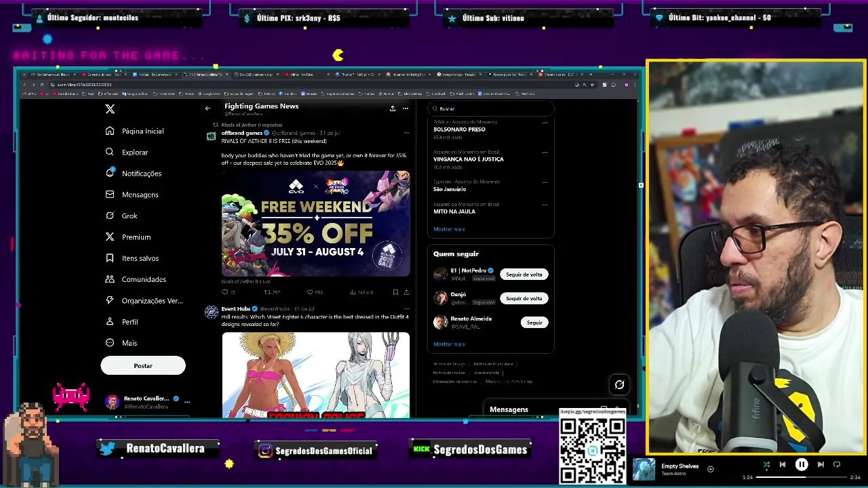The height and width of the screenshot is (488, 868).
Task: Click Mostrar mais under trending topics
Action: point(449,229)
